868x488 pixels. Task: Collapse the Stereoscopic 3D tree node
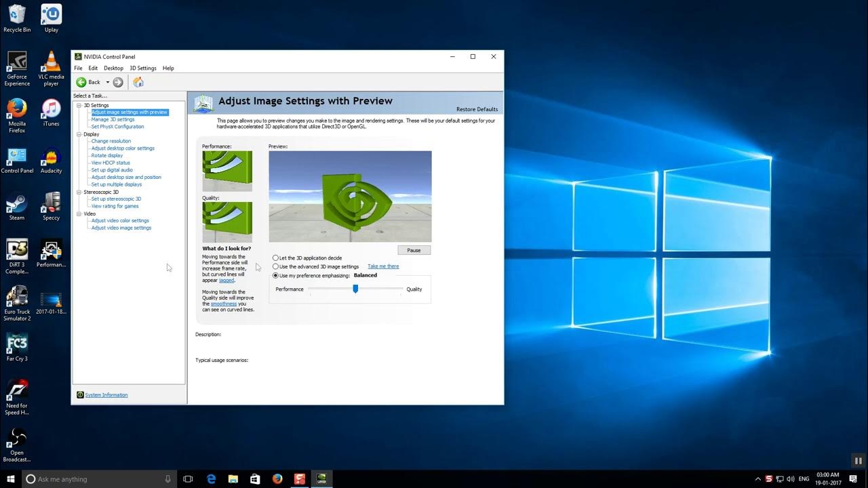coord(79,192)
